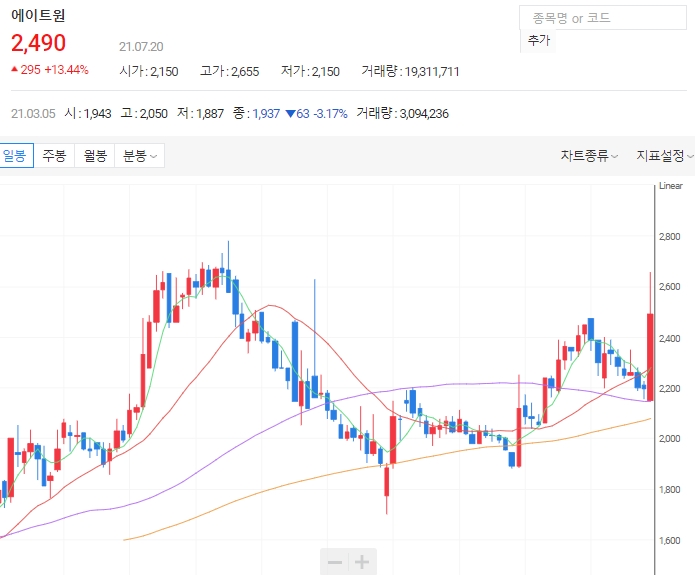Click the low price 저가: 2,150

310,71
